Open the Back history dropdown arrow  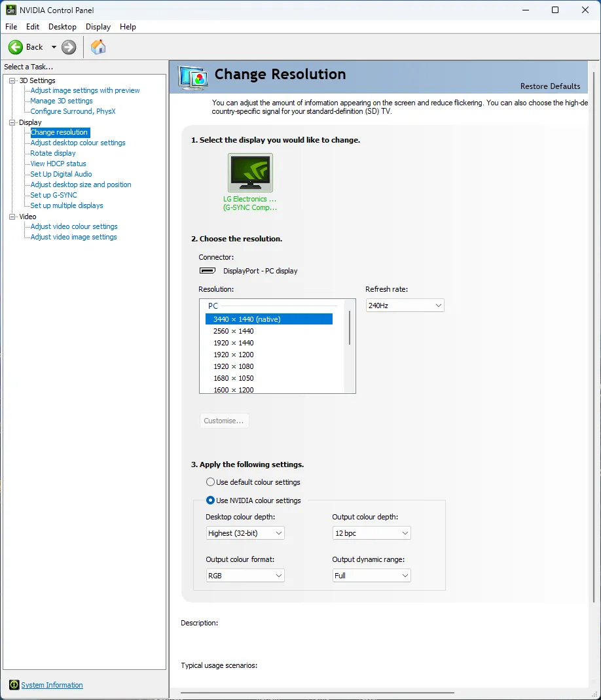click(54, 47)
